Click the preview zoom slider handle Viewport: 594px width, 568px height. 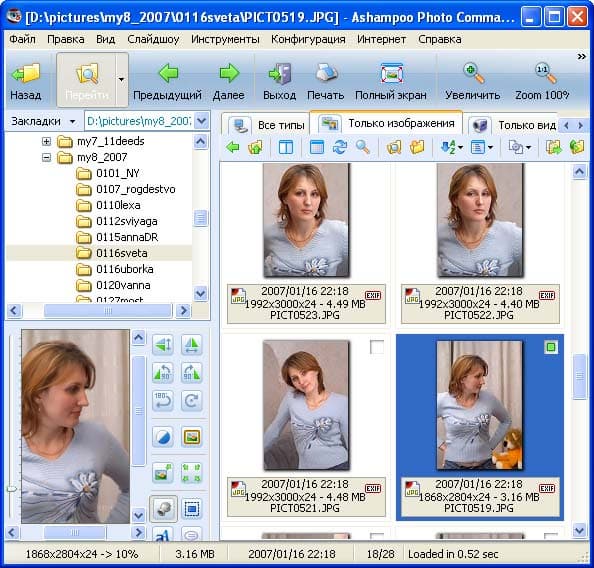[x=12, y=489]
